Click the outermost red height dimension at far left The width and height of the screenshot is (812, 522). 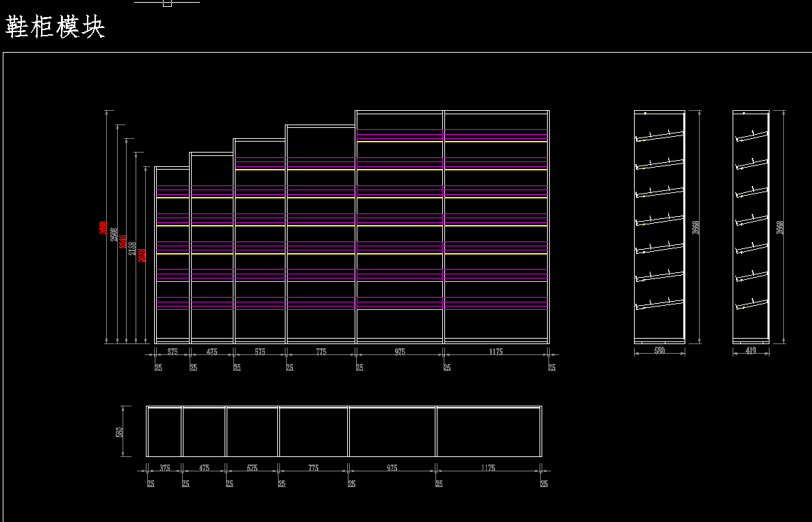[103, 228]
